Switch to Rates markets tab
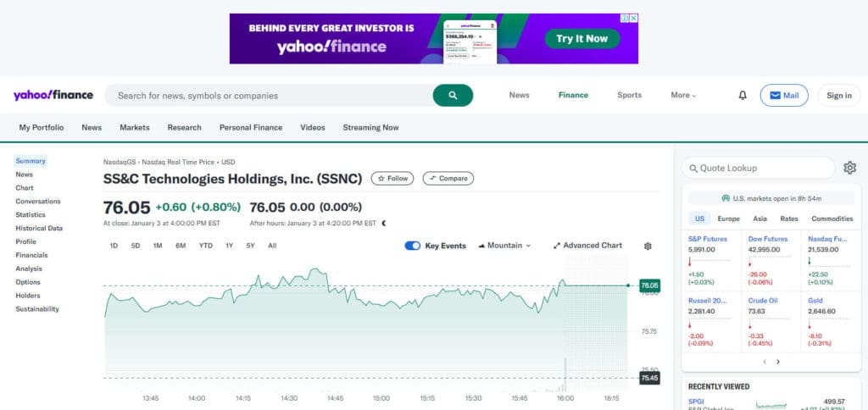 click(789, 219)
